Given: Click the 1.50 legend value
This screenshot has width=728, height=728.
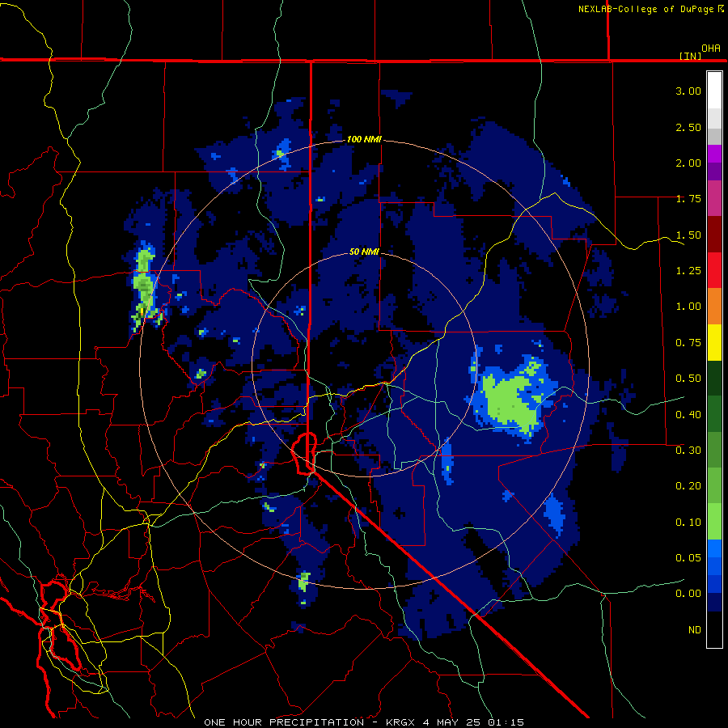Looking at the screenshot, I should pos(688,235).
